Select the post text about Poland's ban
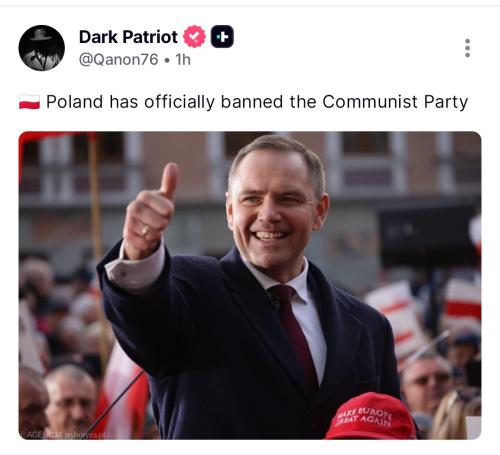The height and width of the screenshot is (455, 500). click(257, 102)
